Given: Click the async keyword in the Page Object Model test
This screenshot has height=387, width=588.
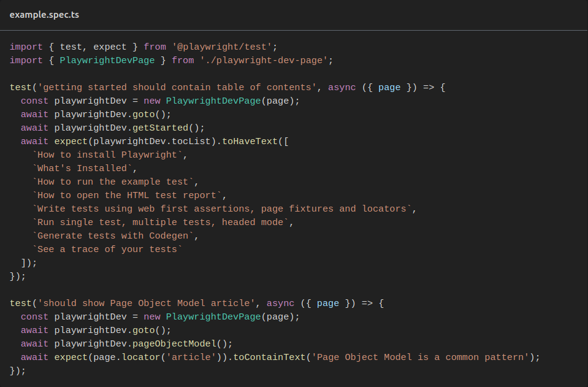Looking at the screenshot, I should (x=280, y=304).
